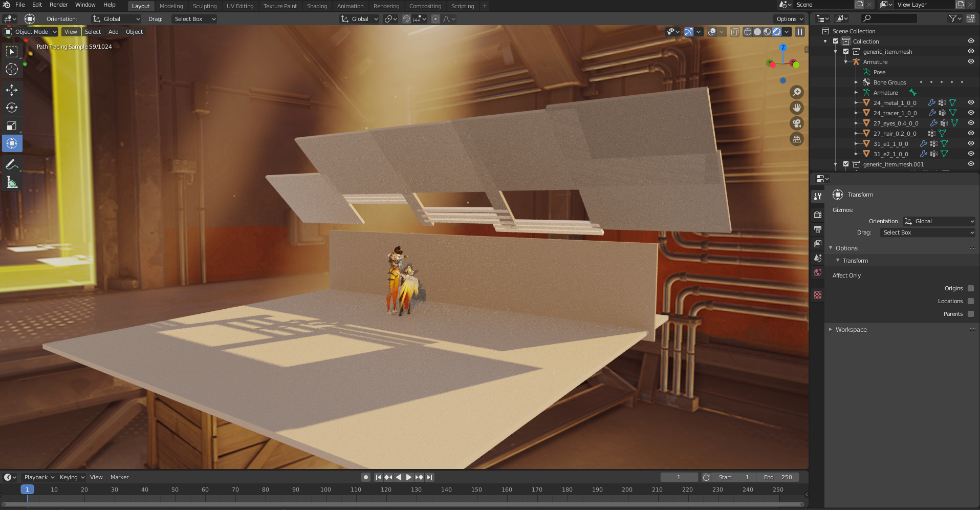Open the timeline Playback popover

[39, 477]
